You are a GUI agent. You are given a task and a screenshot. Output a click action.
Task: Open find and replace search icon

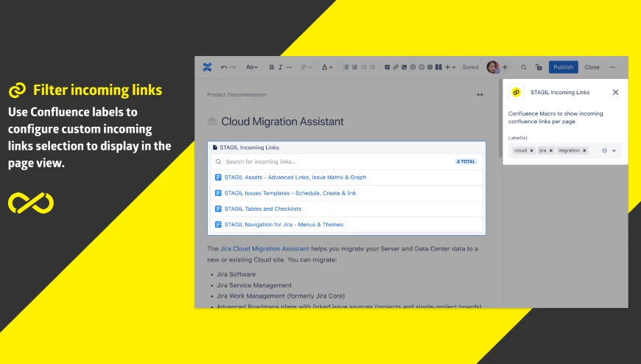[524, 67]
